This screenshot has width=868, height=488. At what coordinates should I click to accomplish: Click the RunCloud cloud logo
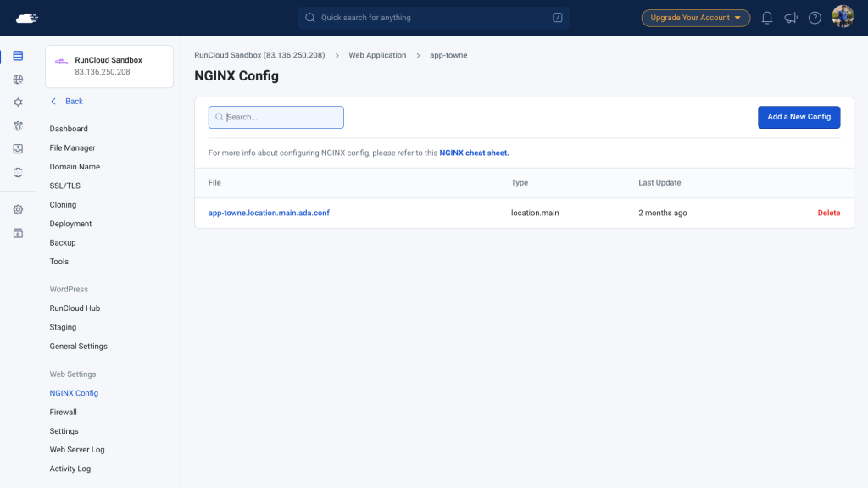pos(26,19)
